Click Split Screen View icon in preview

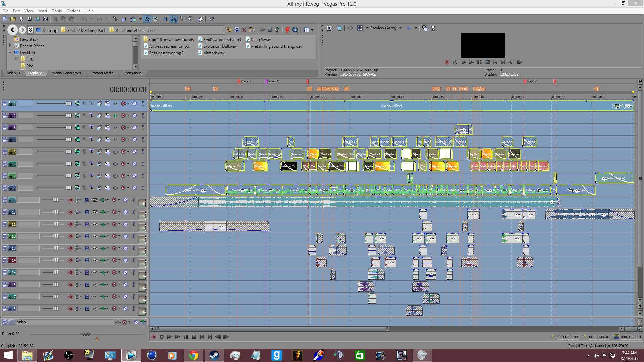pos(360,28)
